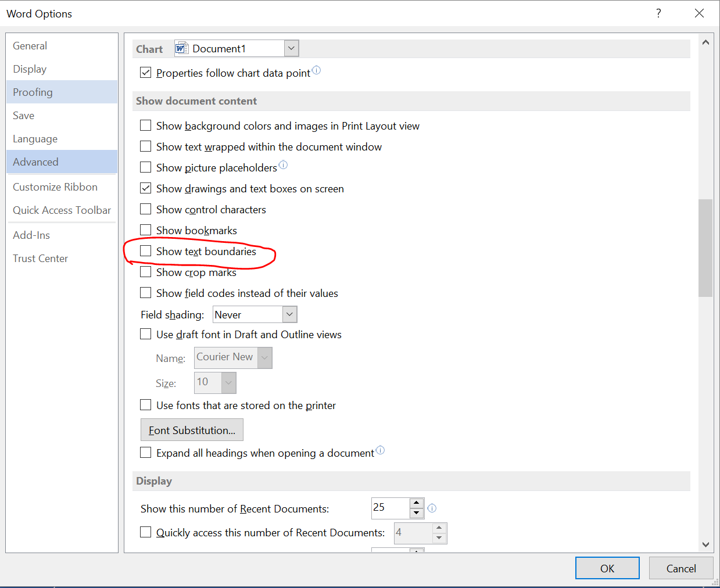The image size is (720, 588).
Task: Increase Recent Documents count with up arrow
Action: [417, 503]
